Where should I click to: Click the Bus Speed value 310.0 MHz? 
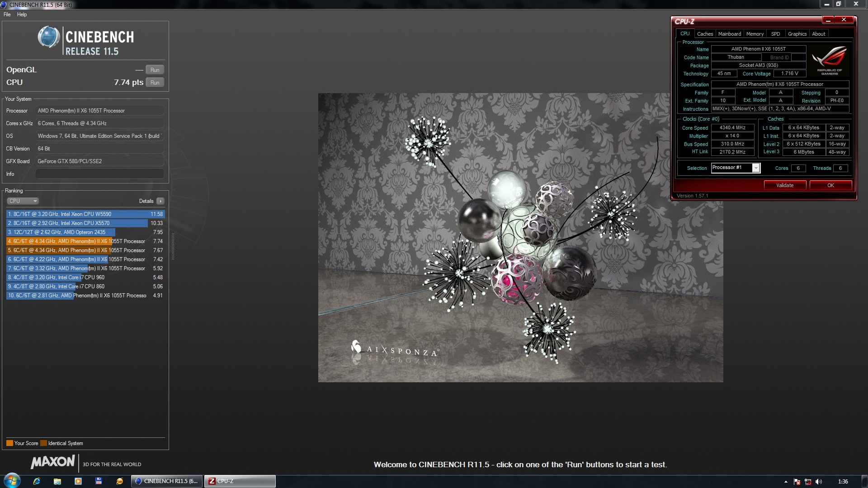click(732, 144)
